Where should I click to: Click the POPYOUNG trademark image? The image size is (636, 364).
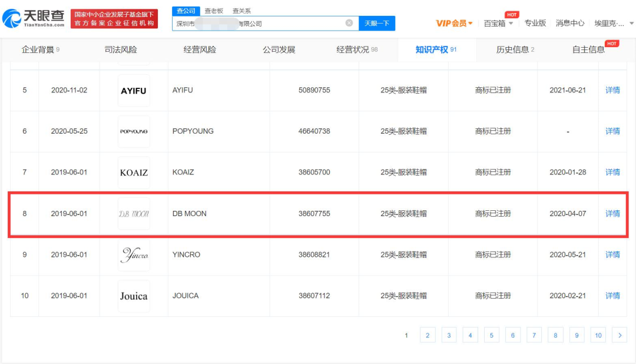(x=133, y=131)
